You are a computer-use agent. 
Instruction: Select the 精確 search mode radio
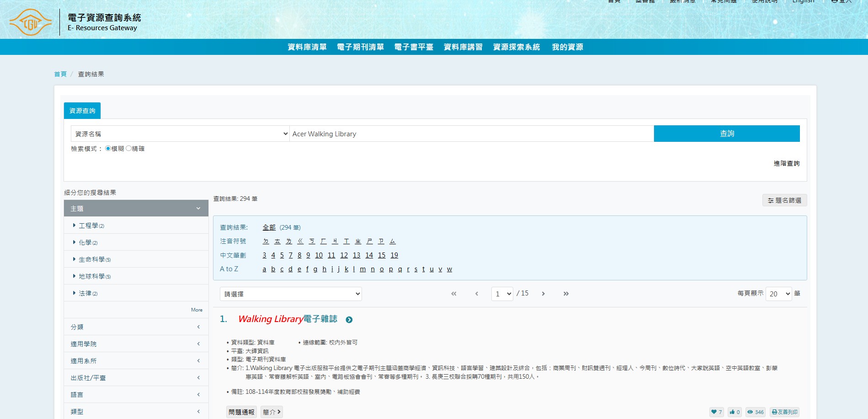(x=128, y=149)
